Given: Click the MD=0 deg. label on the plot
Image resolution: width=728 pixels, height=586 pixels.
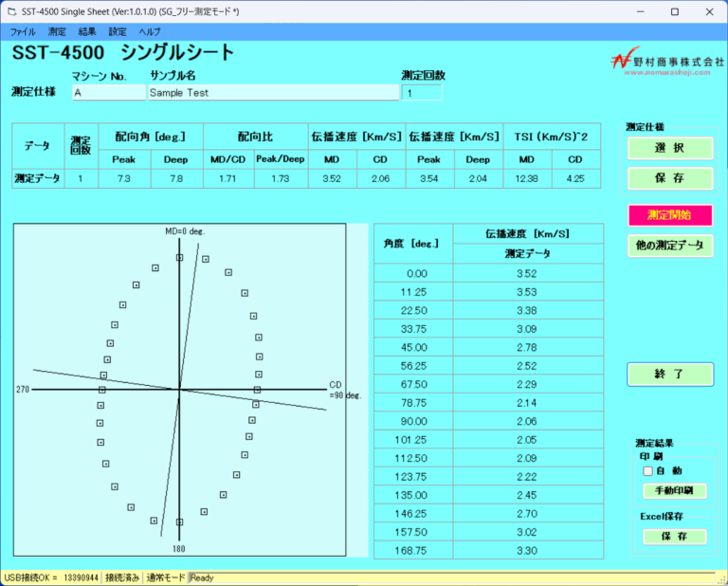Looking at the screenshot, I should coord(185,231).
